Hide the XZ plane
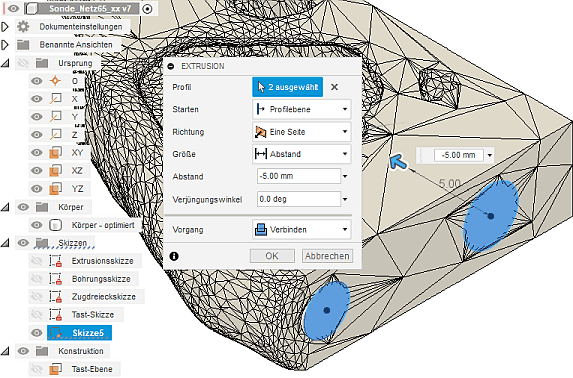 coord(37,170)
